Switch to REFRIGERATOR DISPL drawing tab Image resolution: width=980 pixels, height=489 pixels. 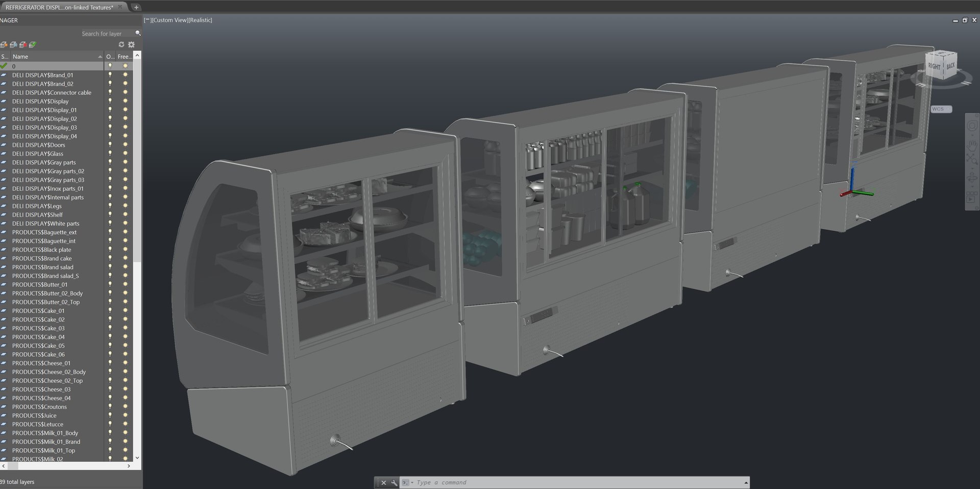59,7
